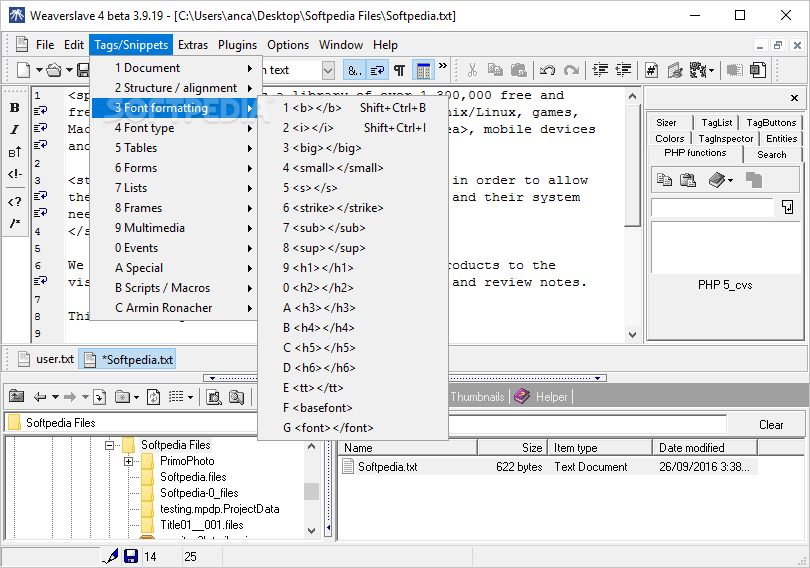Close the side panel with X
The image size is (810, 568).
[x=794, y=98]
